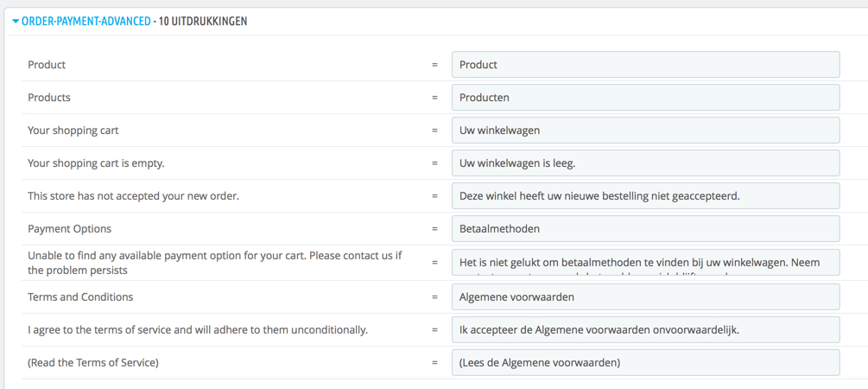Collapse the ORDER-PAYMENT-ADVANCED section arrow
The height and width of the screenshot is (389, 868).
16,21
